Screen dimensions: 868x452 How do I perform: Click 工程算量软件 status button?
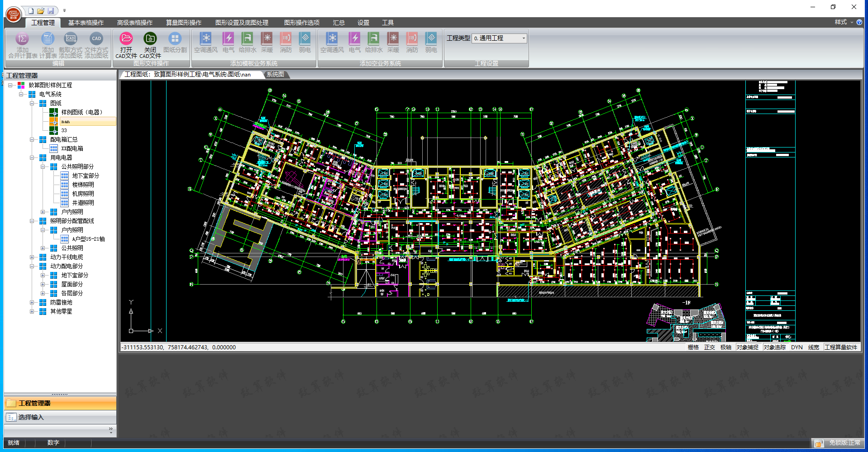coord(841,347)
